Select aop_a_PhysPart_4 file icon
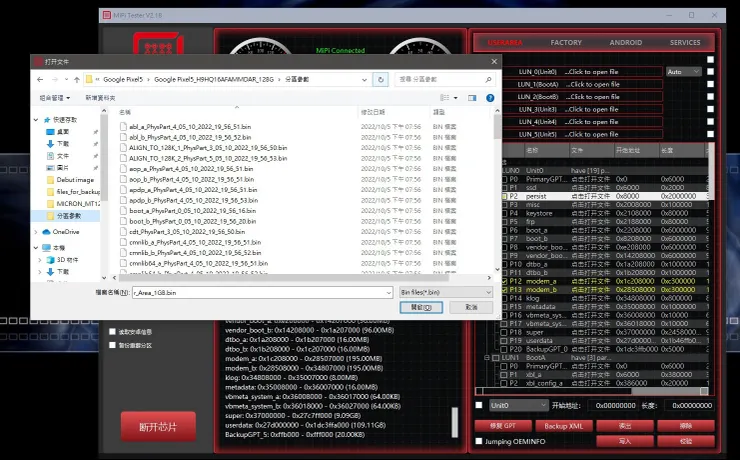Image resolution: width=740 pixels, height=460 pixels. 123,168
